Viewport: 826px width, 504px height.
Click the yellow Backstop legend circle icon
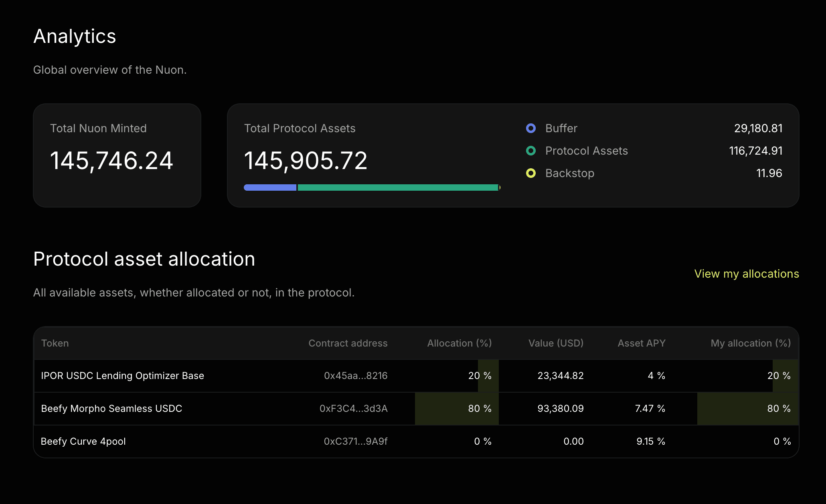(x=530, y=173)
